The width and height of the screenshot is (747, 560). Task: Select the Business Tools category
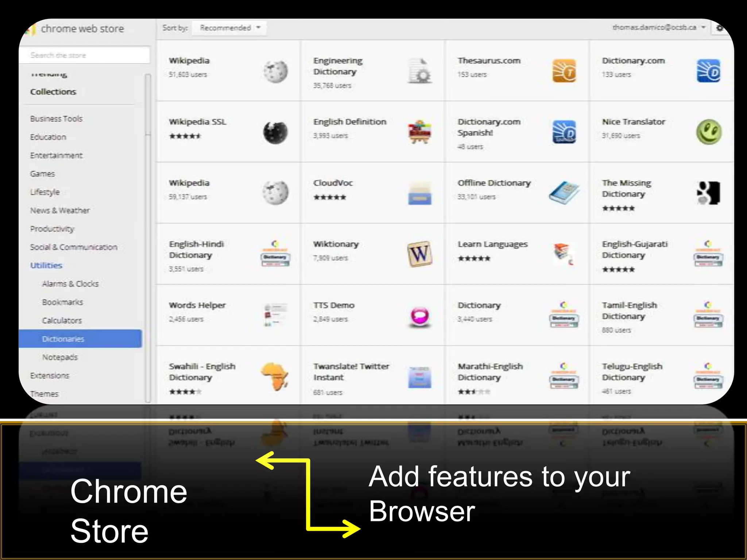(x=56, y=119)
